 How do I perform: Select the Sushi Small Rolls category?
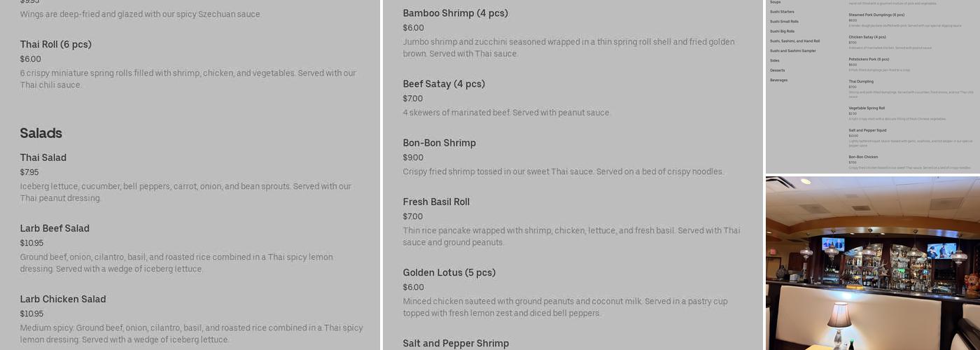pos(784,22)
